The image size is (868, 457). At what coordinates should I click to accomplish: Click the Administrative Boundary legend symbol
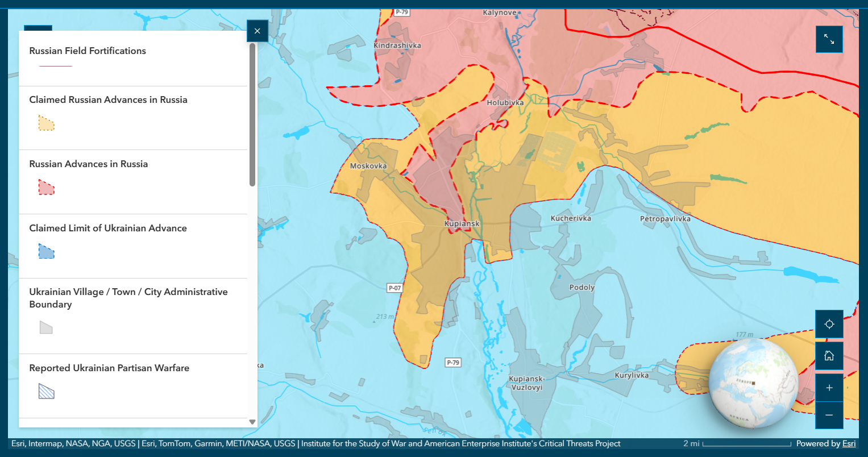point(46,327)
